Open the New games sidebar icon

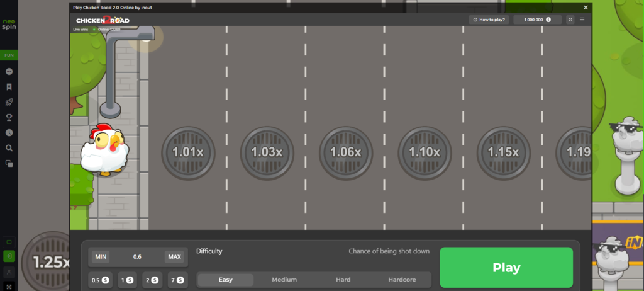coord(9,72)
